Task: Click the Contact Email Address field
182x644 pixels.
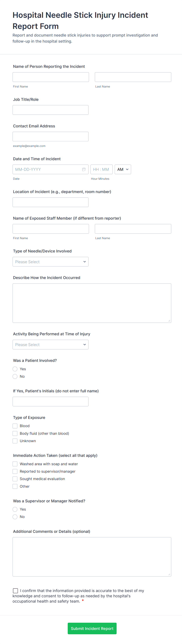Action: [50, 136]
